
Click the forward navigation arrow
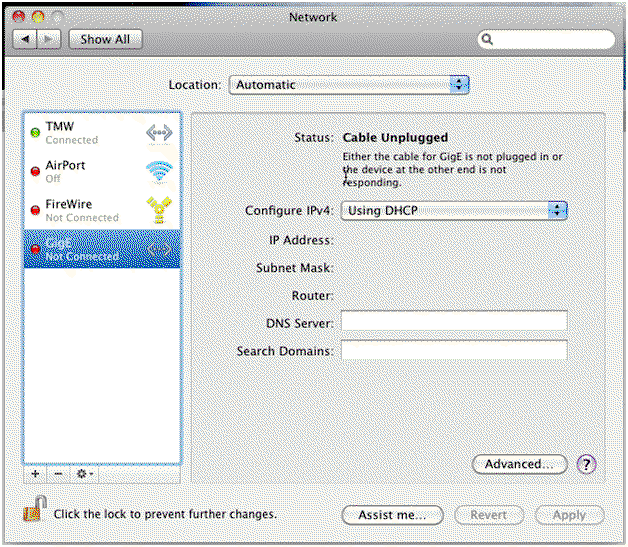48,39
